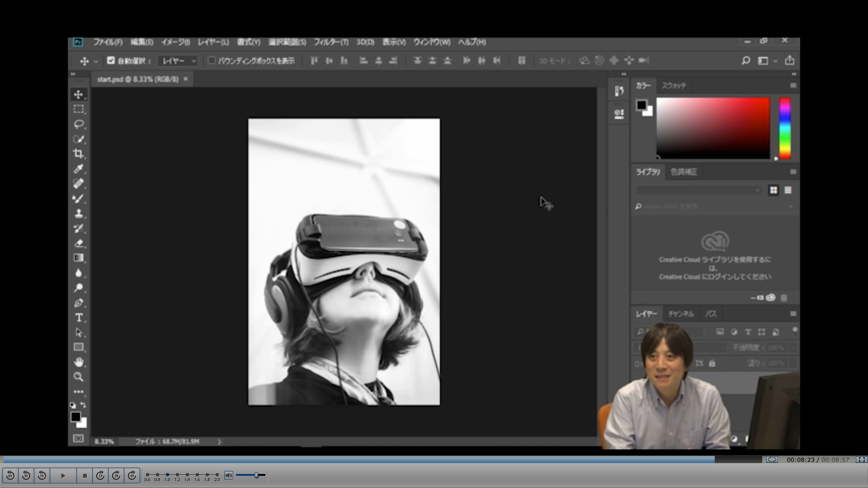868x488 pixels.
Task: Select the Type tool
Action: [79, 318]
